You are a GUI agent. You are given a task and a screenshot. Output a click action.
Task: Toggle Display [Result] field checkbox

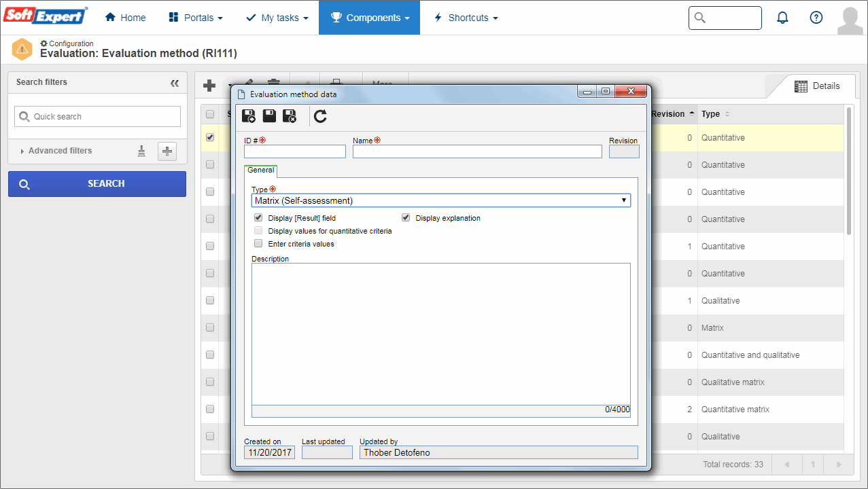click(258, 218)
